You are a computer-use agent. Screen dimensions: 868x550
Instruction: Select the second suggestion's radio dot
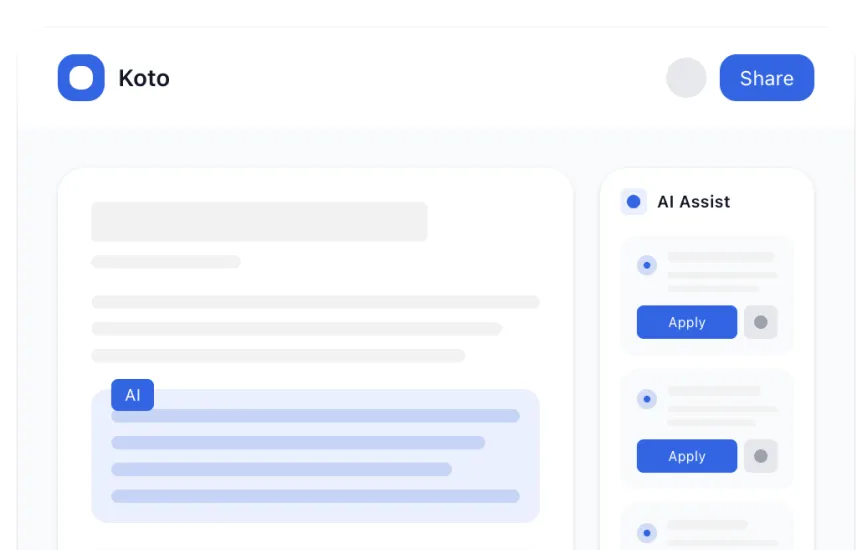tap(647, 399)
